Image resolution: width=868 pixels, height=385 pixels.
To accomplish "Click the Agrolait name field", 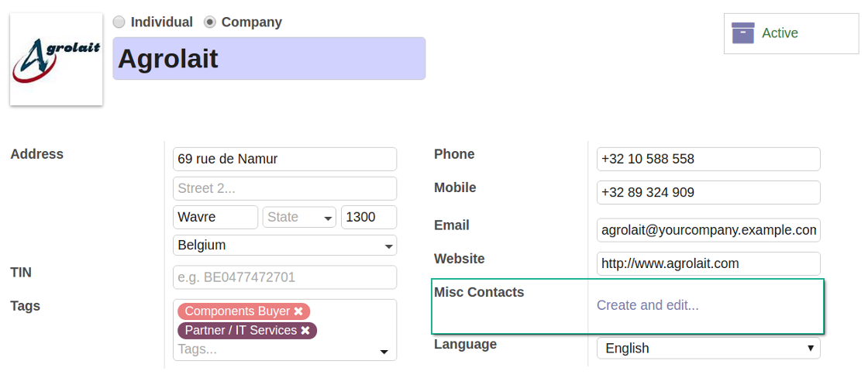I will click(269, 59).
